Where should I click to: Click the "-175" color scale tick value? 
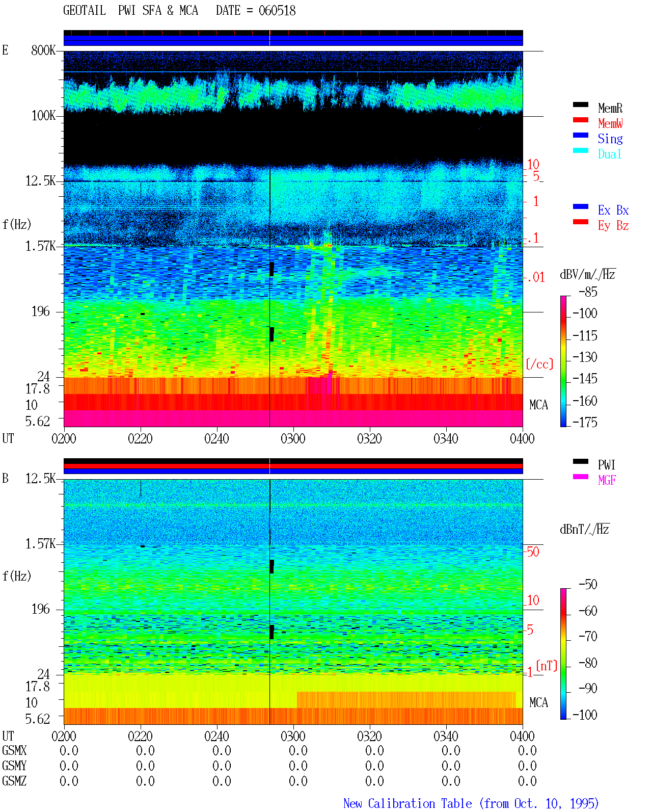[x=585, y=422]
